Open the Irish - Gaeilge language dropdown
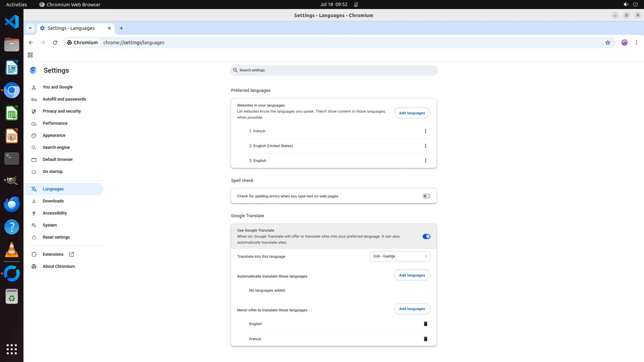 point(400,256)
